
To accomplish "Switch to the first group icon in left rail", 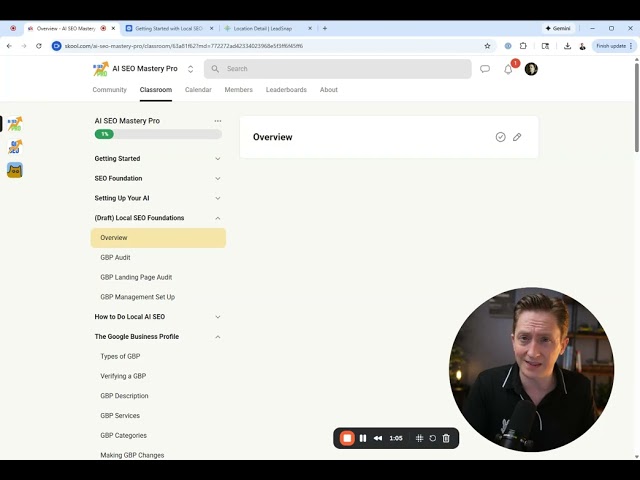I will click(15, 124).
